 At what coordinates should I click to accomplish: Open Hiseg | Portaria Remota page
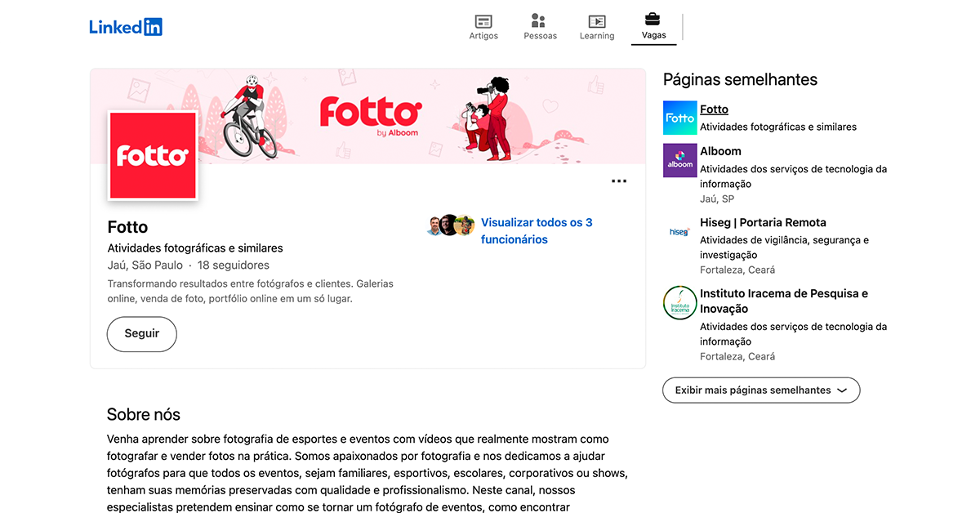pos(763,222)
